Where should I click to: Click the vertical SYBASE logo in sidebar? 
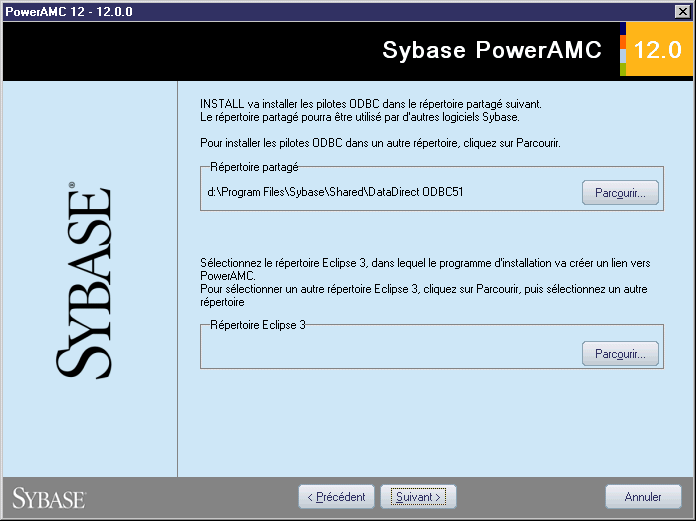(83, 280)
